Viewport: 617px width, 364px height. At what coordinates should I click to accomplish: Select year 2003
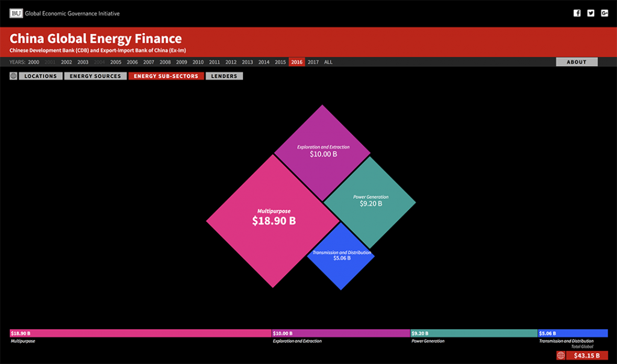click(x=83, y=62)
